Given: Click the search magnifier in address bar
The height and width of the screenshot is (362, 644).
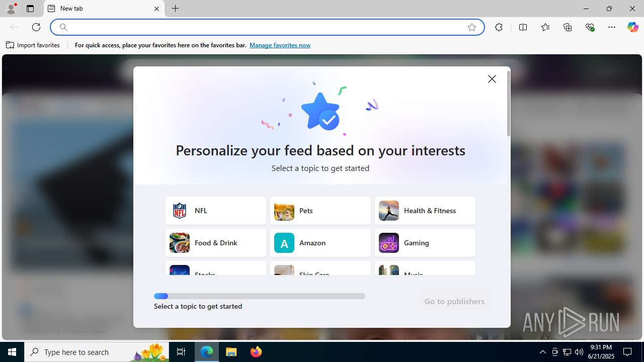Looking at the screenshot, I should point(63,27).
